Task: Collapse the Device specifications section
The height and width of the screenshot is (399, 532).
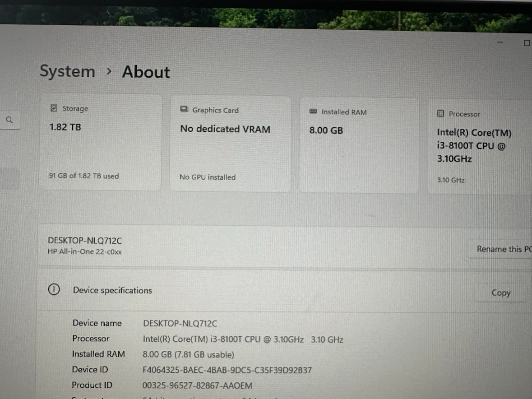Action: (284, 290)
